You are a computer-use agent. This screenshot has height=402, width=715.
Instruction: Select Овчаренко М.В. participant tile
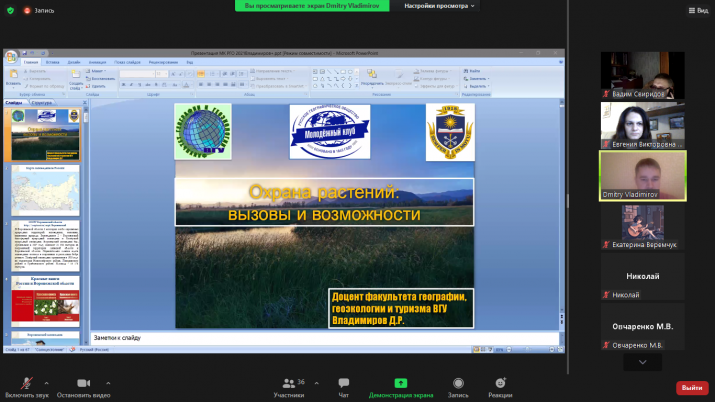[642, 327]
